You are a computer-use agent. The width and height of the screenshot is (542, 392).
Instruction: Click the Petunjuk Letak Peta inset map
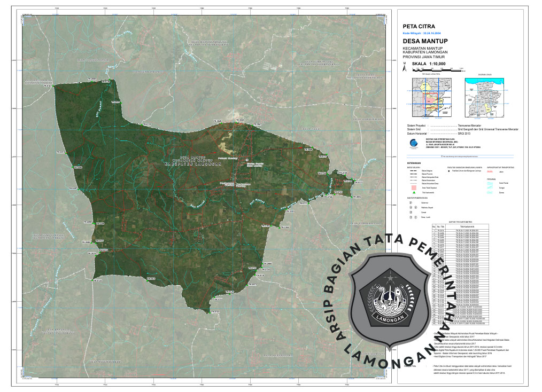pyautogui.click(x=430, y=97)
